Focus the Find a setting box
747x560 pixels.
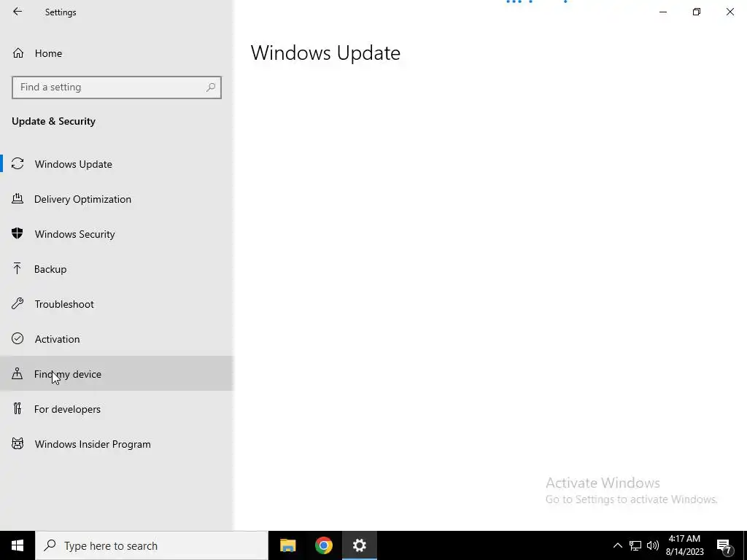pos(117,87)
